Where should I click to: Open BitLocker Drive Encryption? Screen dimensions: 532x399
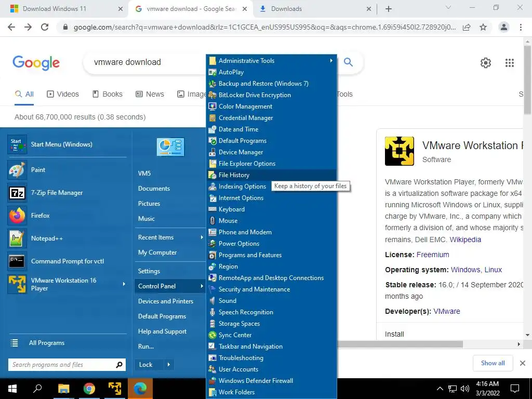pos(271,95)
